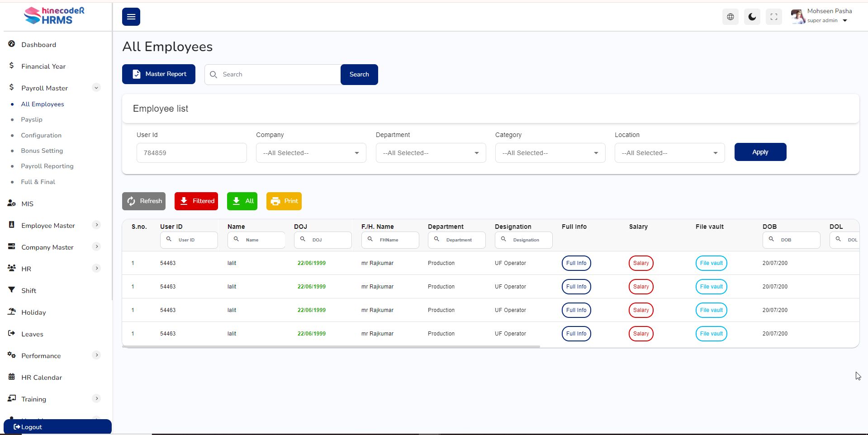Click the MIS icon in sidebar
The image size is (868, 435).
coord(12,203)
